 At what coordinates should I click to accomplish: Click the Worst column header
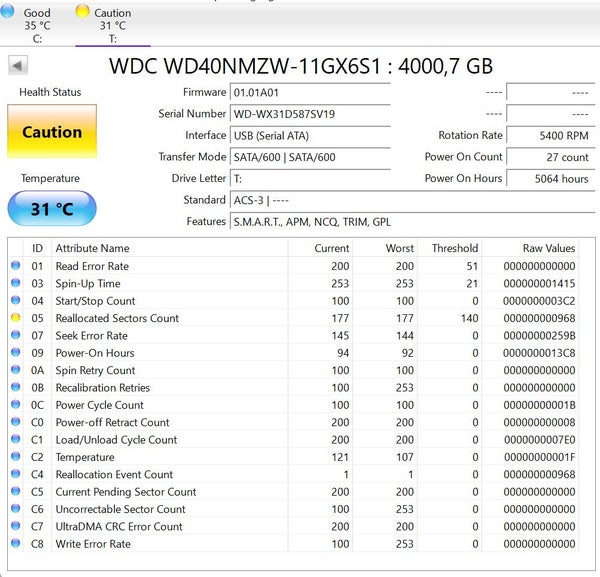(385, 248)
